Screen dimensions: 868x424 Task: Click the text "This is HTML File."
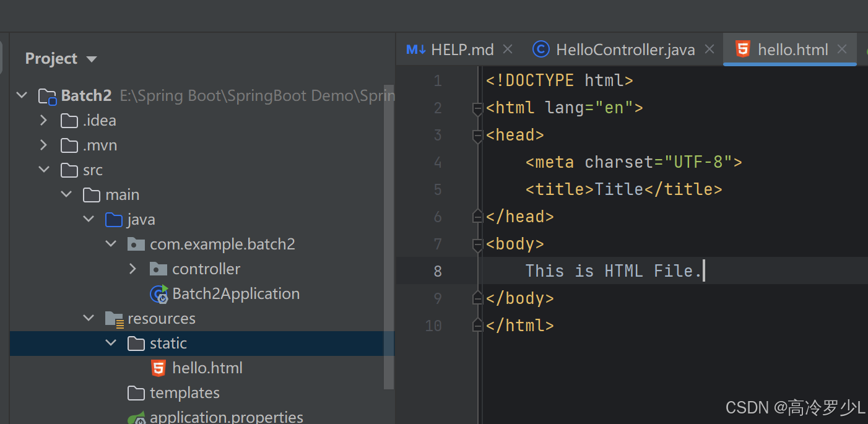[x=614, y=271]
